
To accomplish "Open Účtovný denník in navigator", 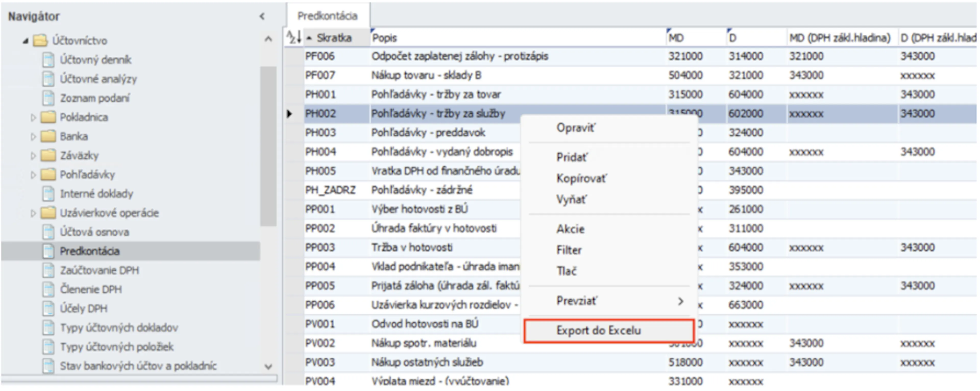I will click(x=95, y=60).
